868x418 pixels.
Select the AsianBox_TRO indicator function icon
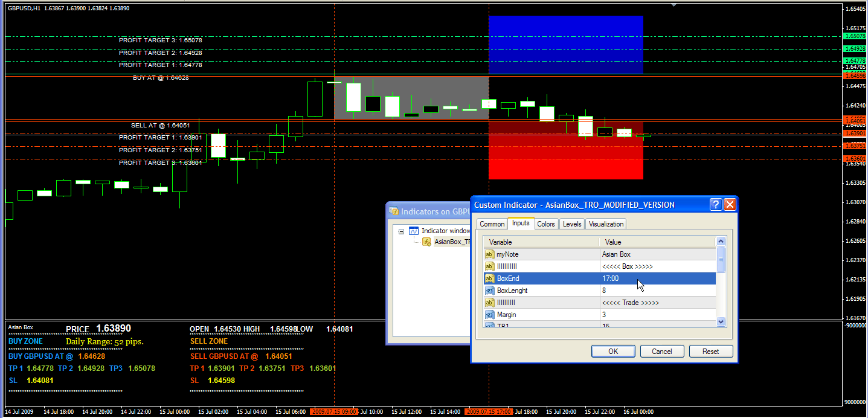(426, 242)
